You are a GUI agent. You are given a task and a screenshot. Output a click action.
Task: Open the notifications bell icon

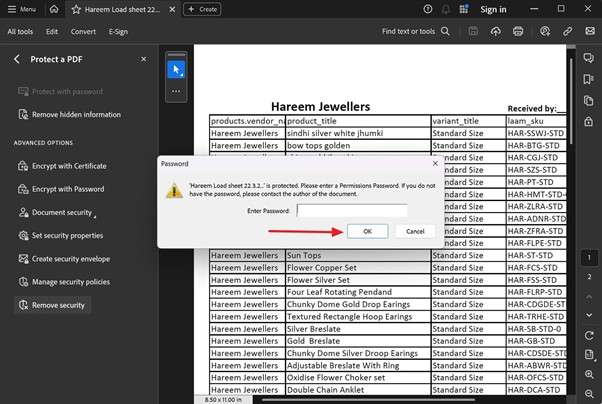(x=446, y=9)
